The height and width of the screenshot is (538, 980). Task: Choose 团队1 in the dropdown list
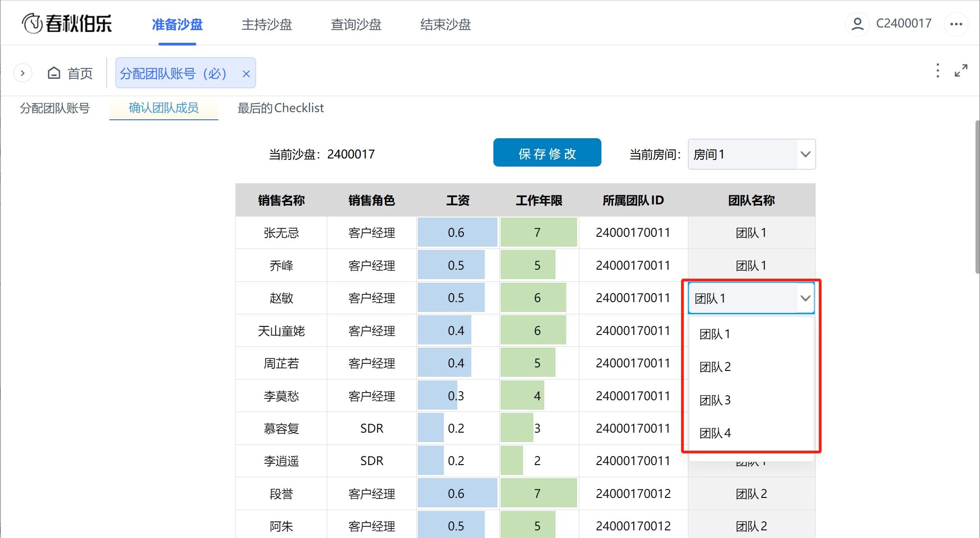pyautogui.click(x=751, y=334)
